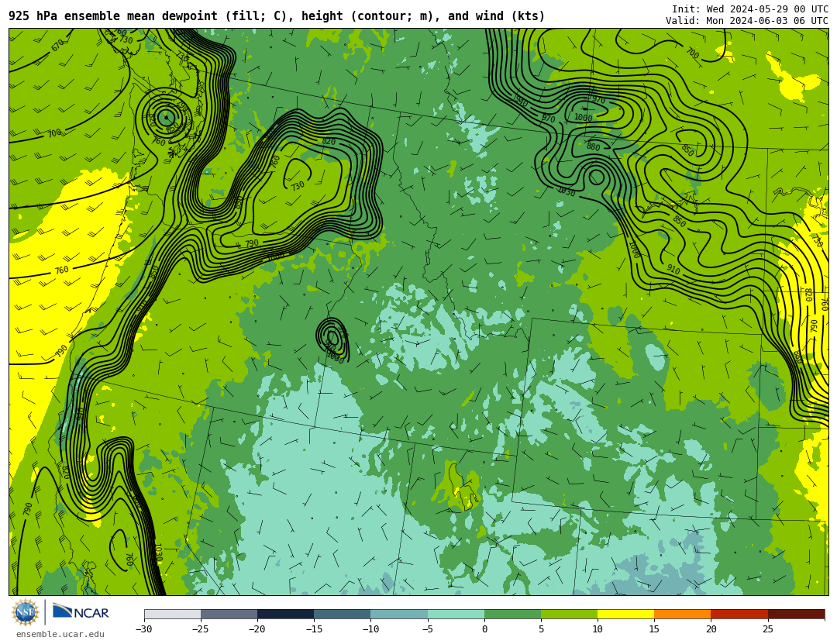Pick the dark teal -15 to -10 colorbar swatch
The height and width of the screenshot is (644, 837).
pyautogui.click(x=343, y=614)
